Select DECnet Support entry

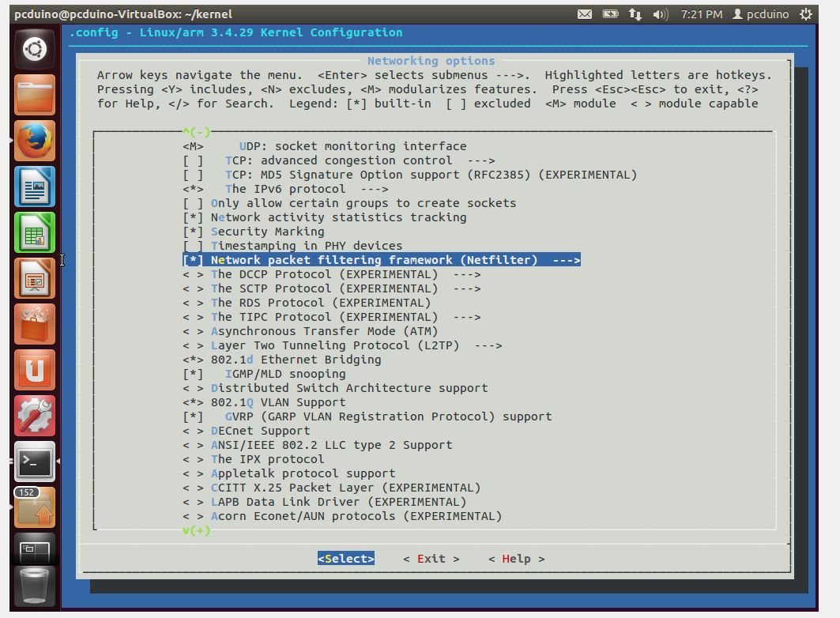[x=247, y=431]
